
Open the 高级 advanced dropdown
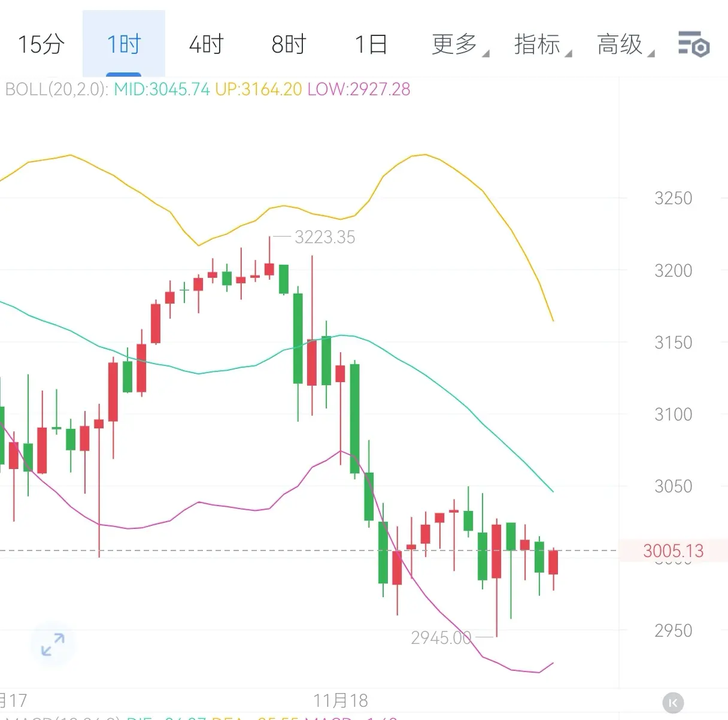pos(621,44)
